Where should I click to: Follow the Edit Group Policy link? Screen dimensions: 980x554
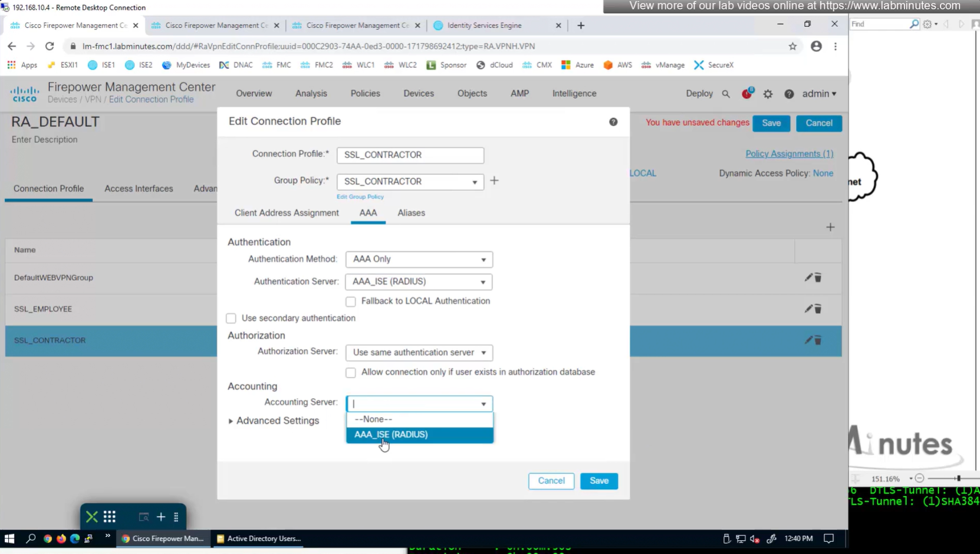pos(360,197)
